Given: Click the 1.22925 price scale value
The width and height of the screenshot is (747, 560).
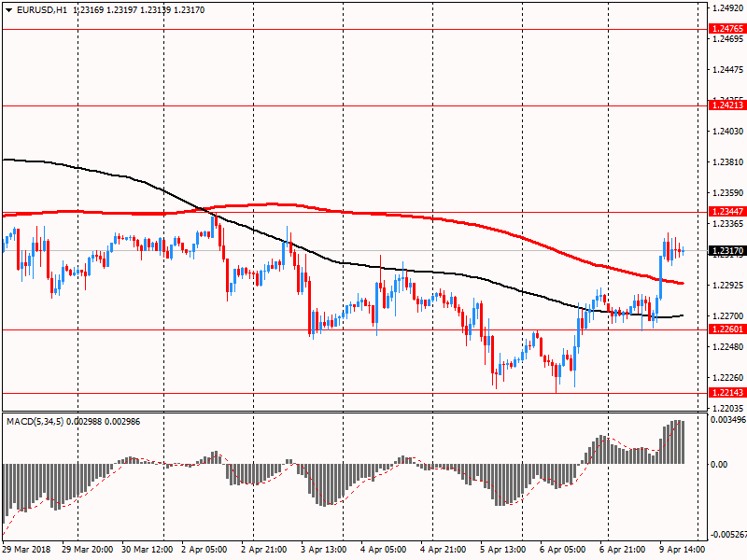Looking at the screenshot, I should 727,285.
